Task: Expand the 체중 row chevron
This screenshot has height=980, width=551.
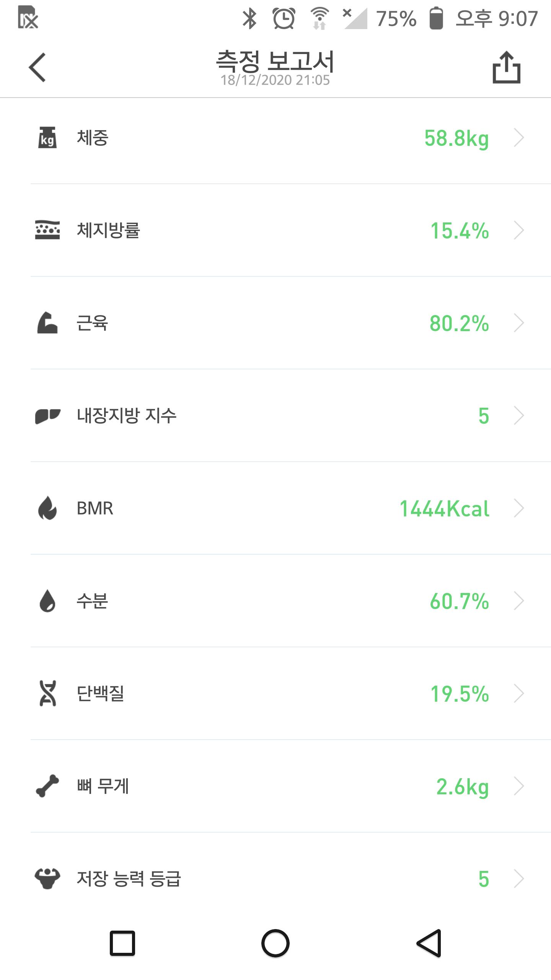Action: click(x=519, y=138)
